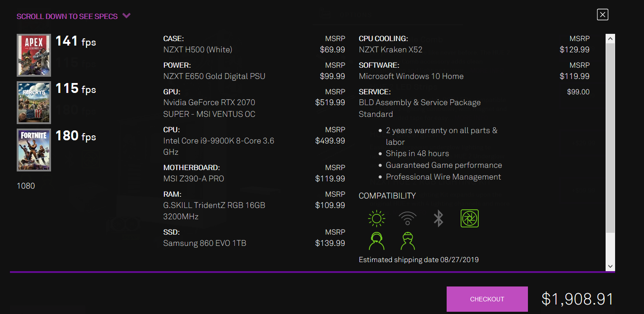The width and height of the screenshot is (644, 314).
Task: Click the $139.99 SSD price
Action: point(330,243)
